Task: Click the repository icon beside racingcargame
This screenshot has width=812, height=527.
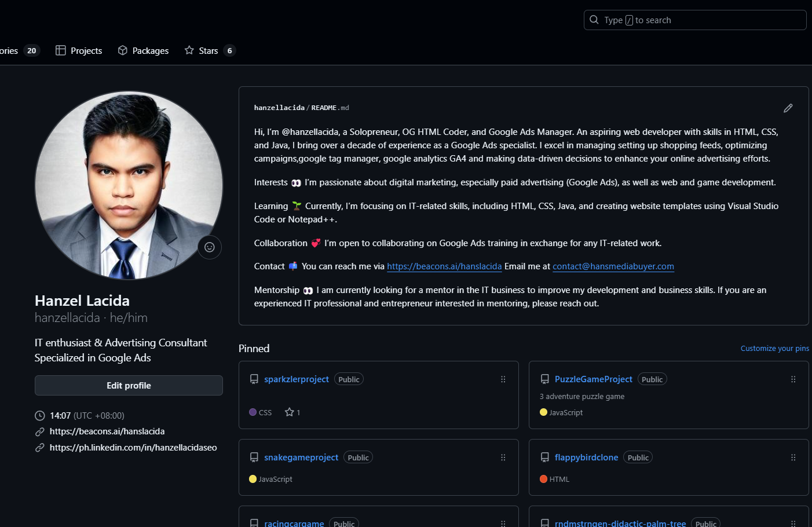Action: tap(254, 522)
